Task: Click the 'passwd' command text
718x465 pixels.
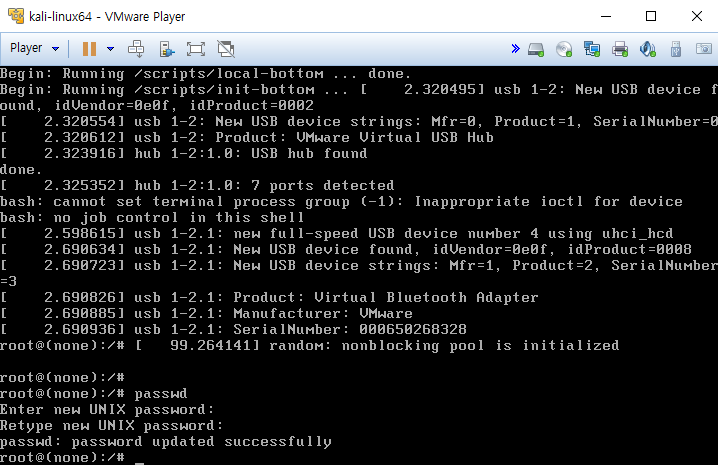Action: click(161, 394)
